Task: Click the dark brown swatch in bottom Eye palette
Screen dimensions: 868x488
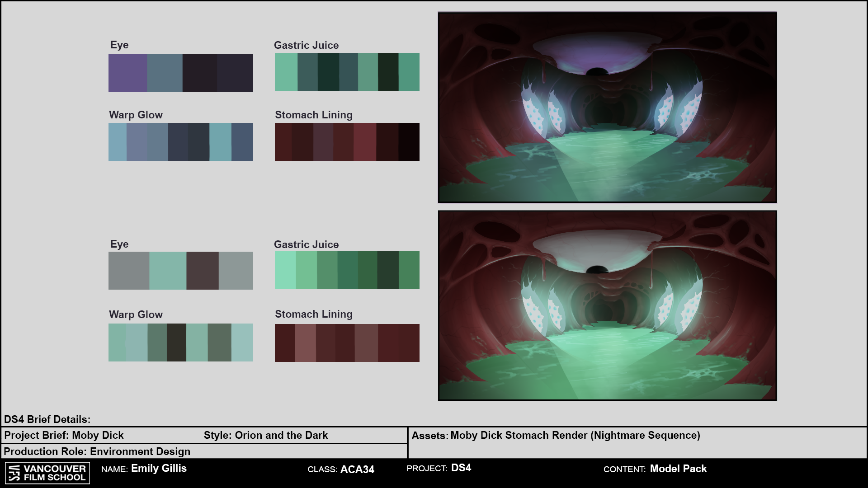Action: [x=202, y=271]
